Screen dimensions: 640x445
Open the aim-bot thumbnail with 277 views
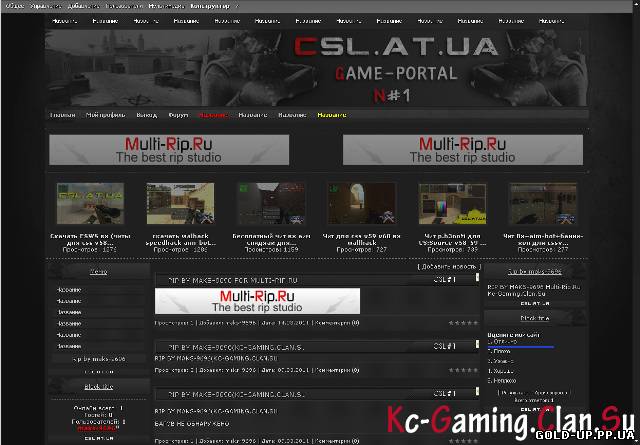(x=543, y=203)
